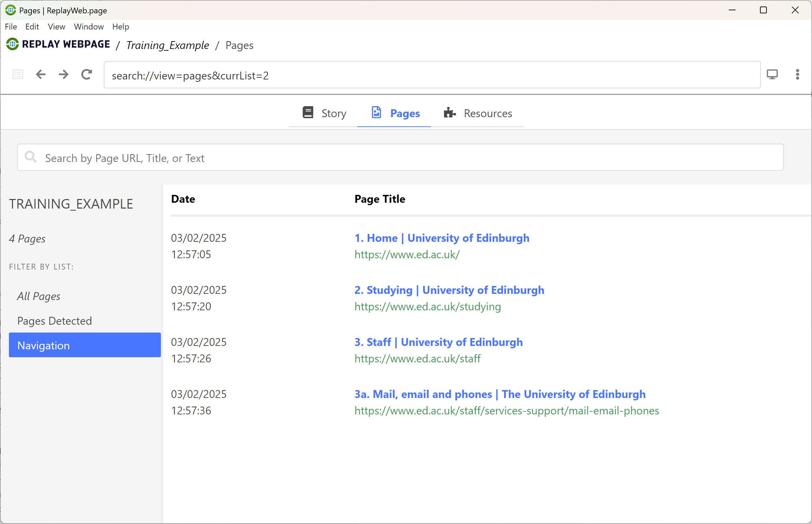Click Pages in the breadcrumb

tap(239, 45)
